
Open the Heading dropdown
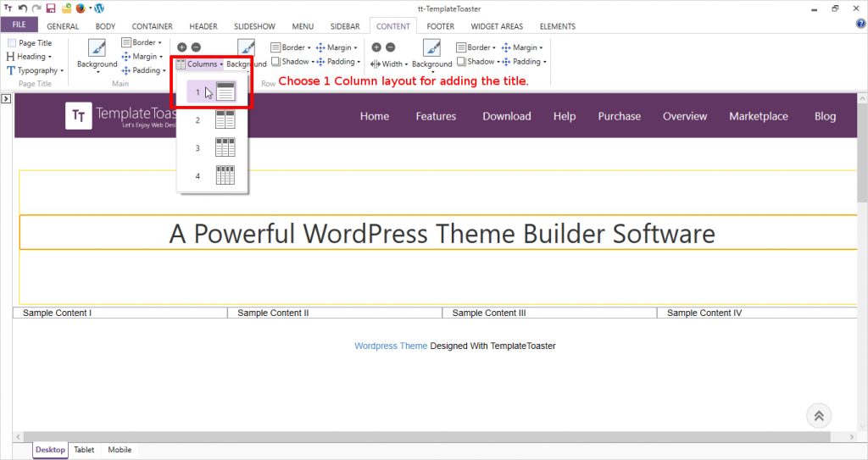pos(31,57)
